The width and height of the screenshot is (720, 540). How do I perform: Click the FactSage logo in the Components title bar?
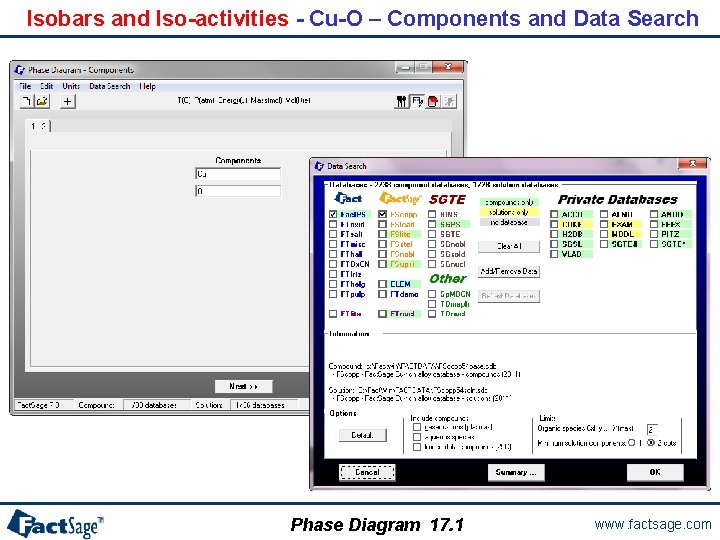pos(19,70)
